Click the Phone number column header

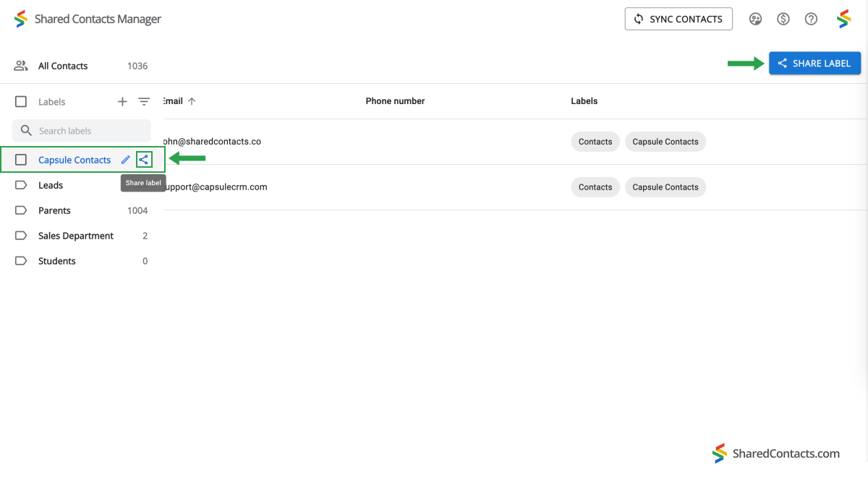pyautogui.click(x=395, y=101)
